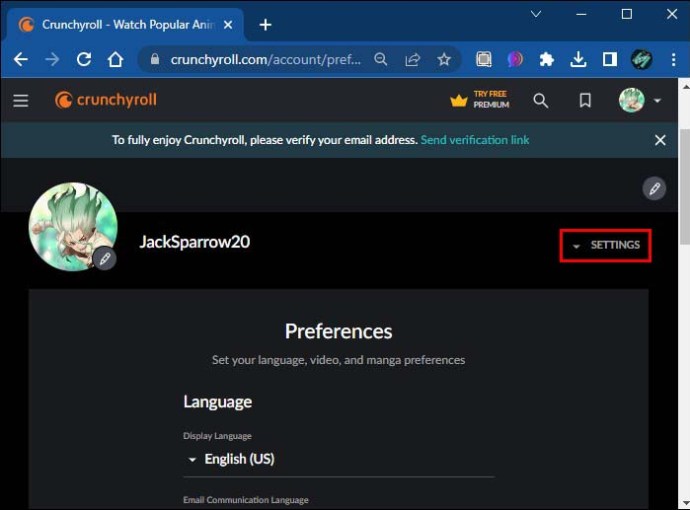Screen dimensions: 690x510
Task: Open the tab search chevron
Action: (x=536, y=15)
